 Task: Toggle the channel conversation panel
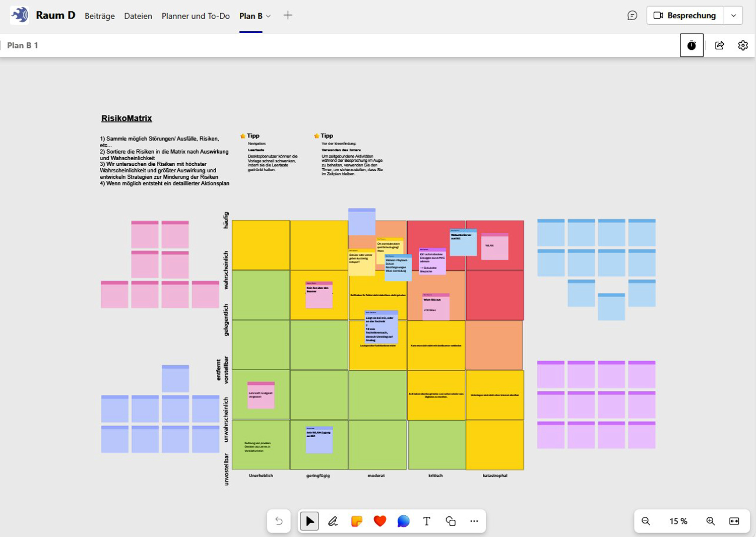coord(632,16)
